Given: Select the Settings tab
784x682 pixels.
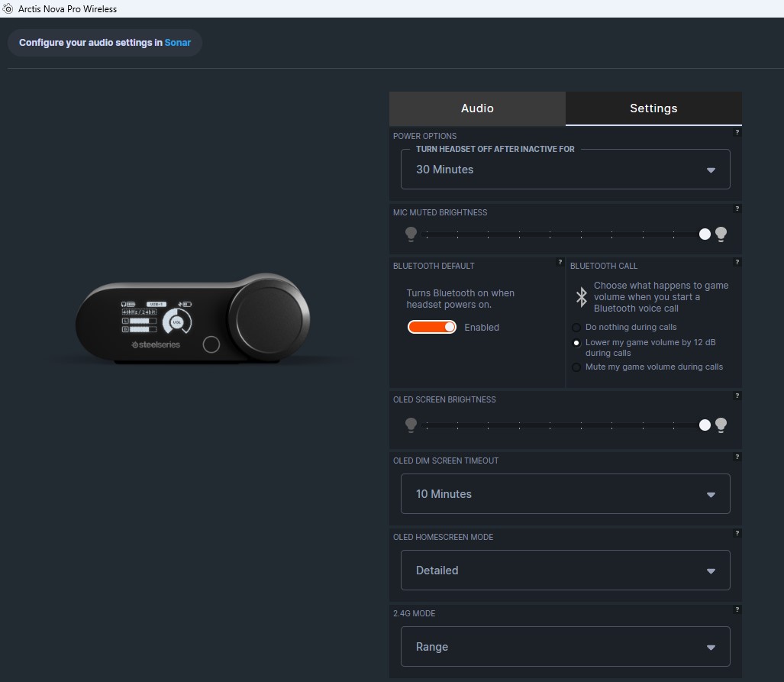Looking at the screenshot, I should point(653,108).
